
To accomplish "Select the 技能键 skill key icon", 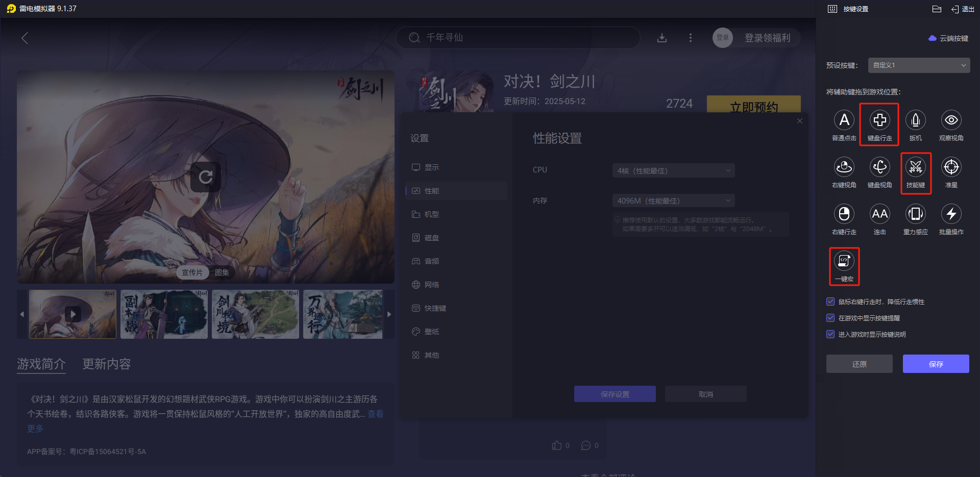I will [x=916, y=167].
